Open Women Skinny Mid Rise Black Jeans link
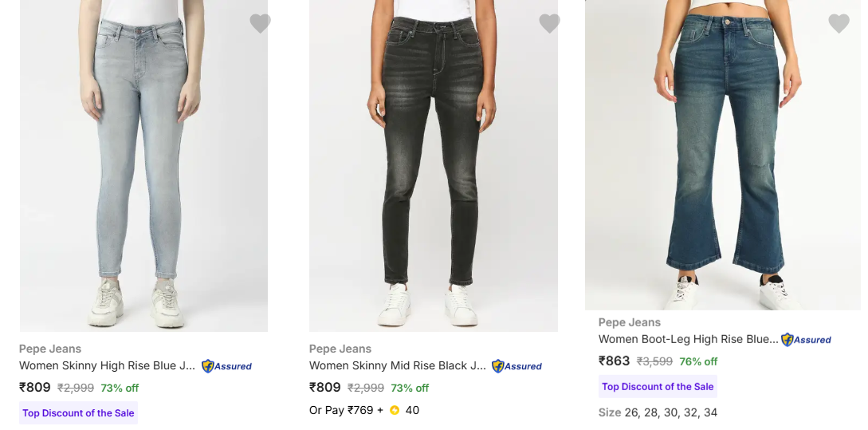Image resolution: width=868 pixels, height=430 pixels. pyautogui.click(x=397, y=366)
